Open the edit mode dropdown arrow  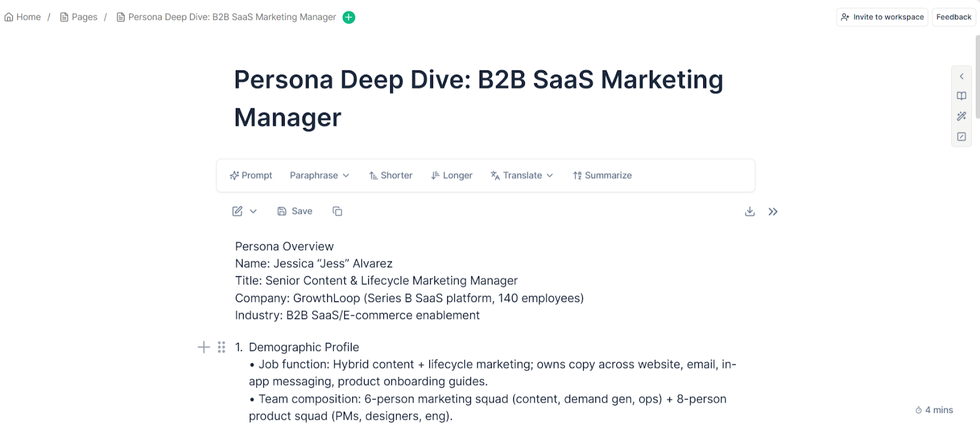pos(253,211)
